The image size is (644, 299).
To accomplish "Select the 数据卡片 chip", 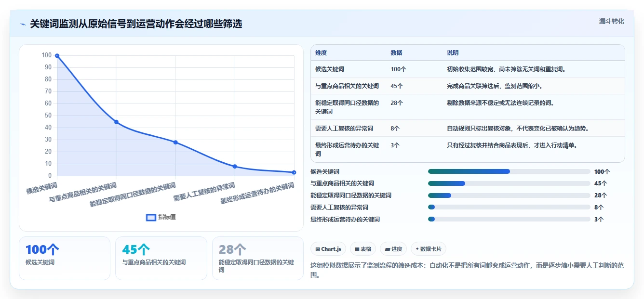I will tap(429, 249).
